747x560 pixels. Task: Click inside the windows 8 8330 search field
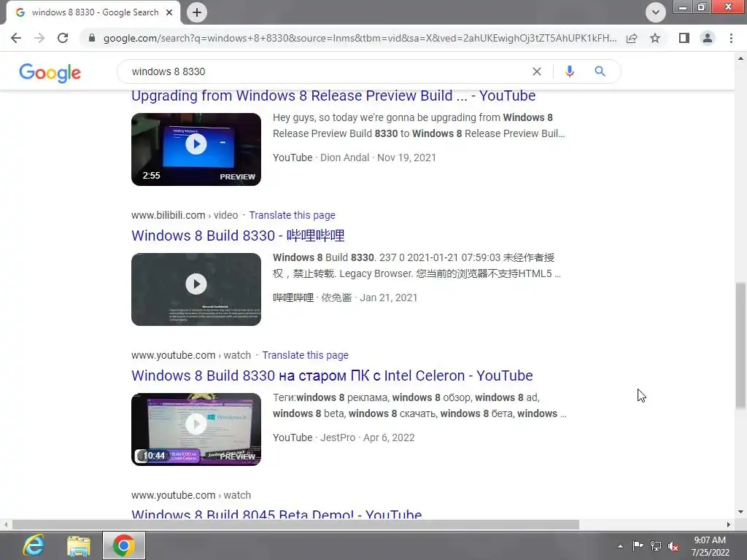point(329,71)
